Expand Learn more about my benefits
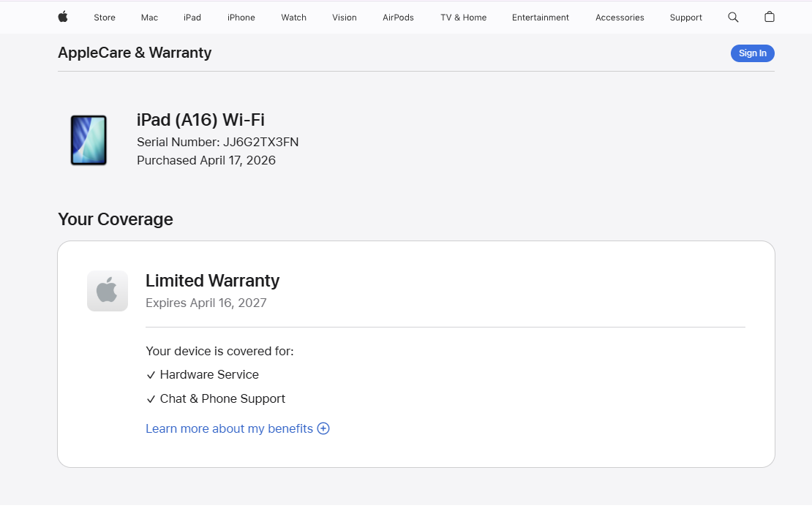This screenshot has height=530, width=812. tap(237, 428)
